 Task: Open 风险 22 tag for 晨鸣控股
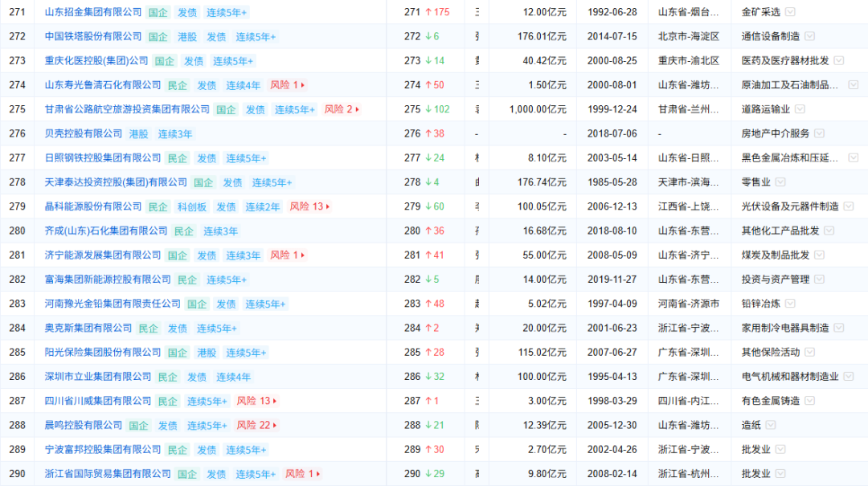click(256, 425)
